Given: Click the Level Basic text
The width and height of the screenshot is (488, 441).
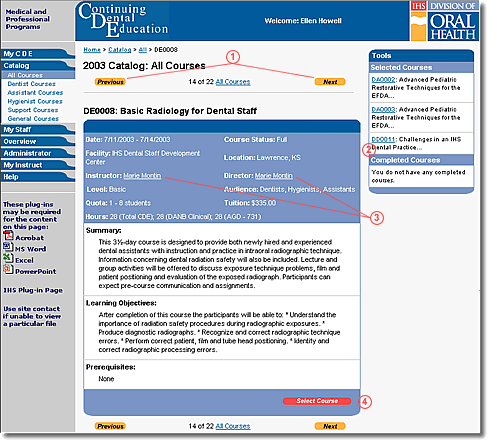Looking at the screenshot, I should [x=106, y=189].
